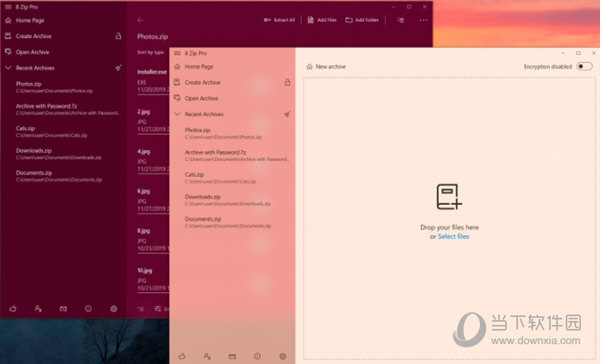Minimize the dark 8 Zip window
This screenshot has height=364, width=600.
pos(393,7)
